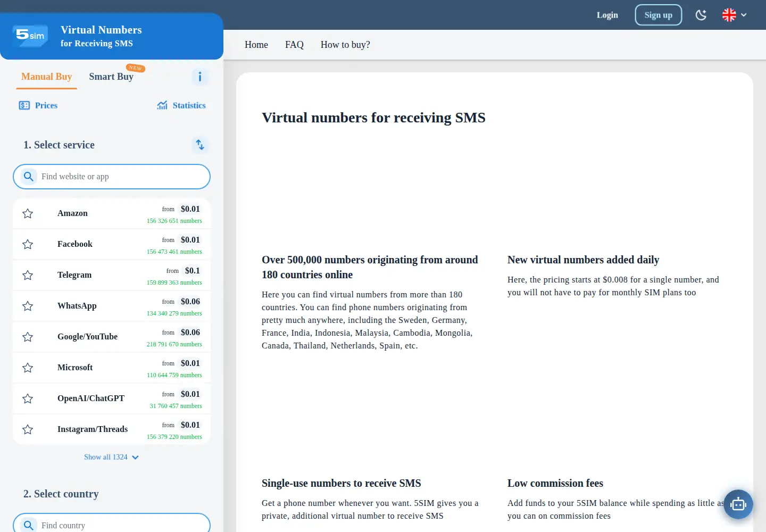Screen dimensions: 766x532
Task: Select the WhatsApp service name
Action: click(x=77, y=306)
